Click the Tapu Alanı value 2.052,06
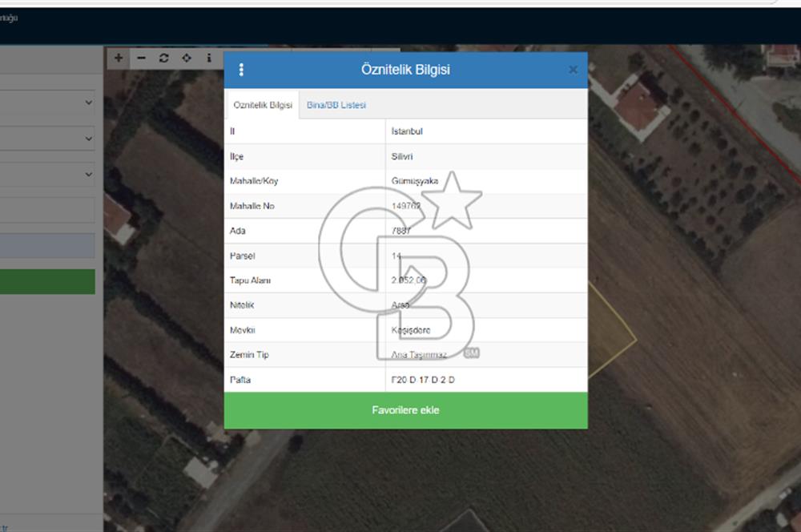Screen dimensions: 801x532 (409, 280)
